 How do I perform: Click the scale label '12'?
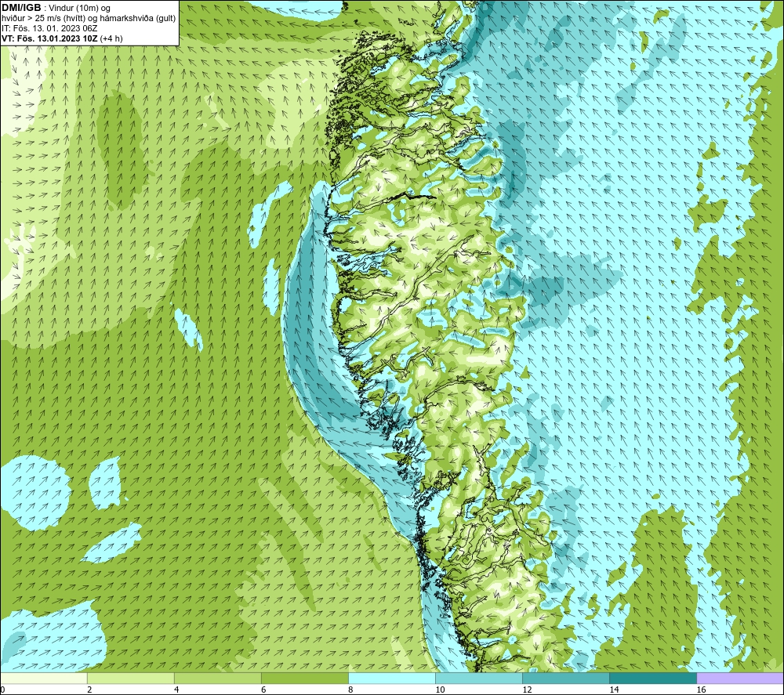(527, 690)
